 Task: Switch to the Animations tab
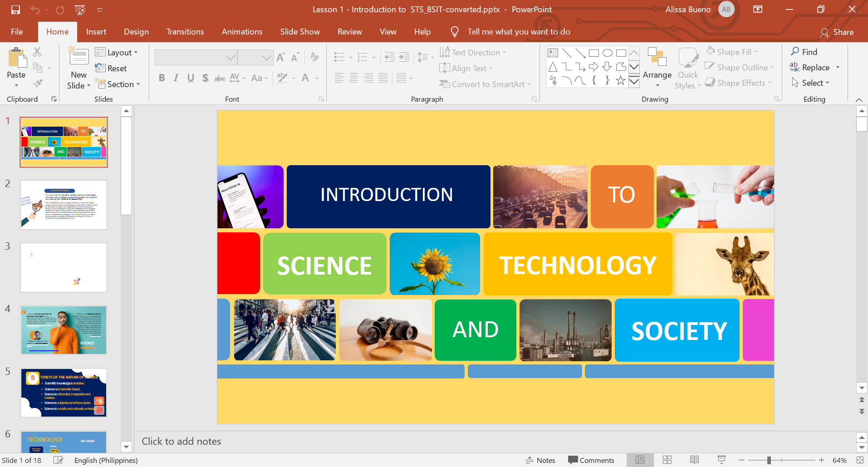pos(242,32)
